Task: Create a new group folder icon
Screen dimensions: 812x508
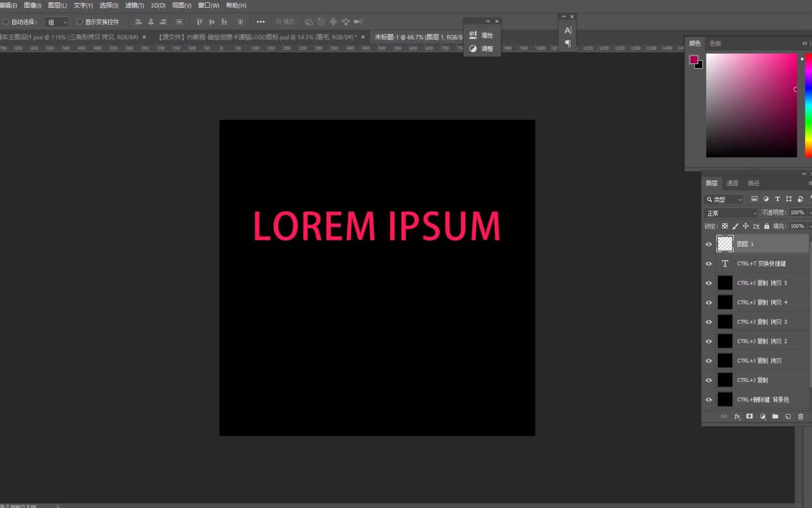Action: 775,416
